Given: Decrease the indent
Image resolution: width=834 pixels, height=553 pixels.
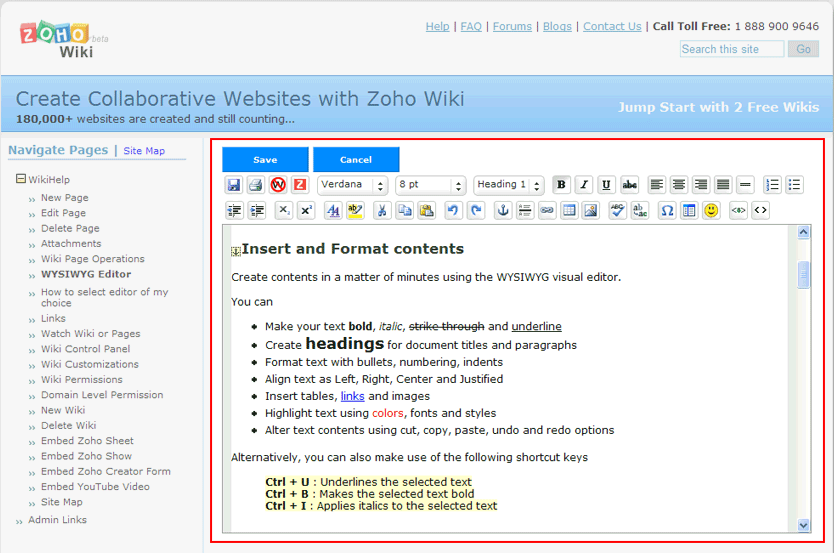Looking at the screenshot, I should [235, 211].
